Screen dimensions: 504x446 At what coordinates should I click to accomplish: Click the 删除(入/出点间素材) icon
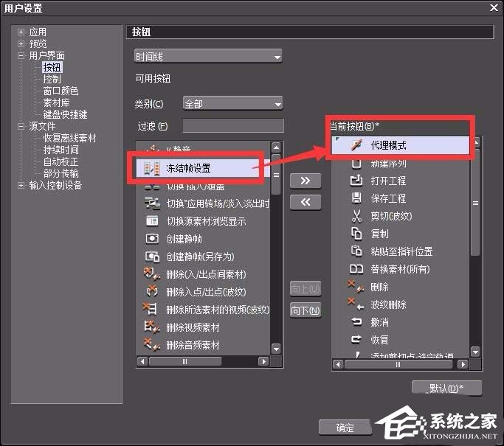pyautogui.click(x=152, y=274)
